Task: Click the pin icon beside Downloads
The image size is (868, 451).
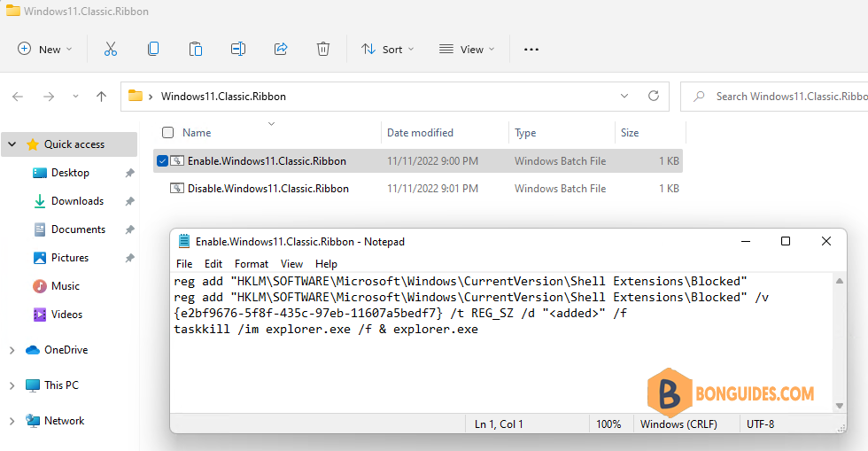Action: (x=129, y=201)
